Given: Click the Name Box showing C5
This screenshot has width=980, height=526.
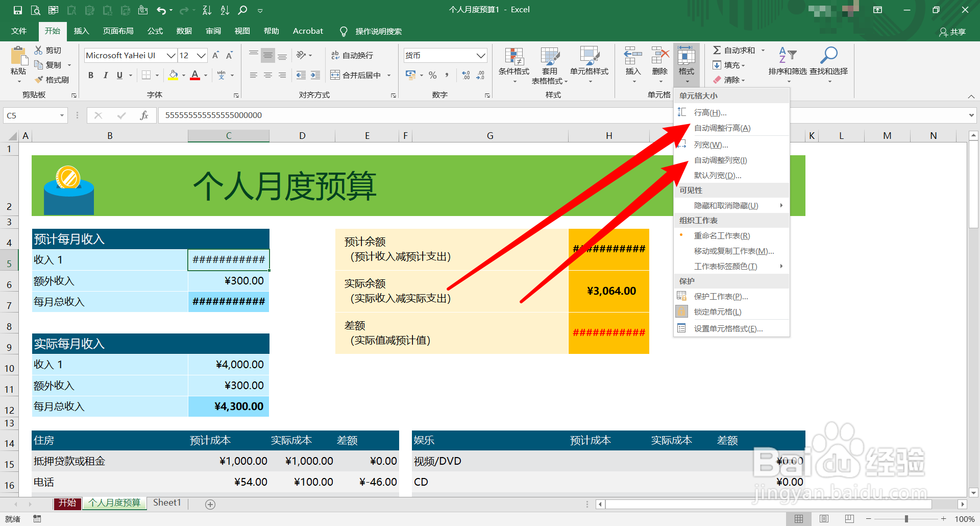Looking at the screenshot, I should (x=31, y=115).
